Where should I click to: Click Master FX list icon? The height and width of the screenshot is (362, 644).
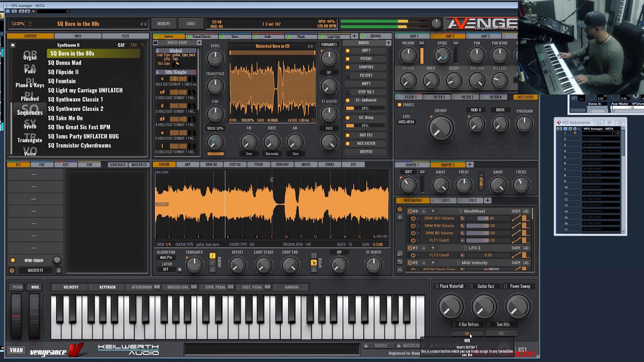pos(58,270)
